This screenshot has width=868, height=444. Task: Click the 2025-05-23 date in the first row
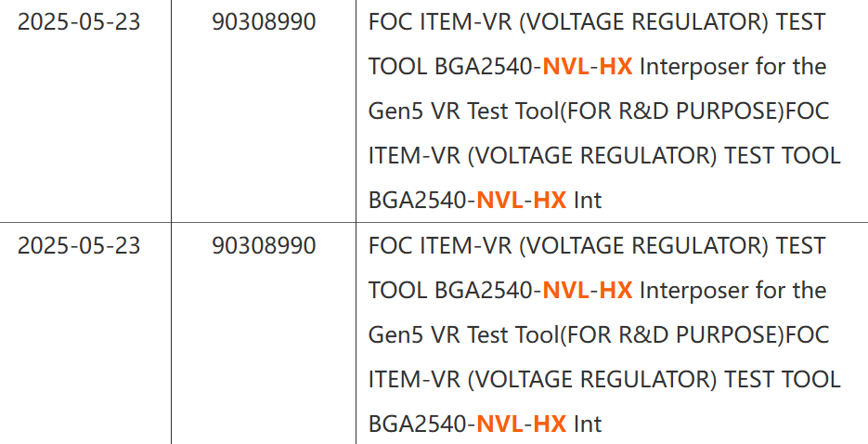(x=79, y=22)
